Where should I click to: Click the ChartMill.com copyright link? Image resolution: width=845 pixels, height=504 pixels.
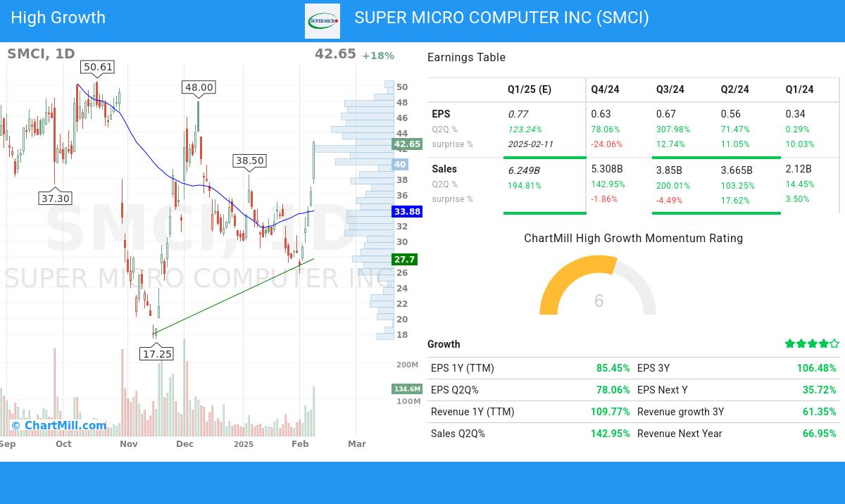pyautogui.click(x=58, y=425)
